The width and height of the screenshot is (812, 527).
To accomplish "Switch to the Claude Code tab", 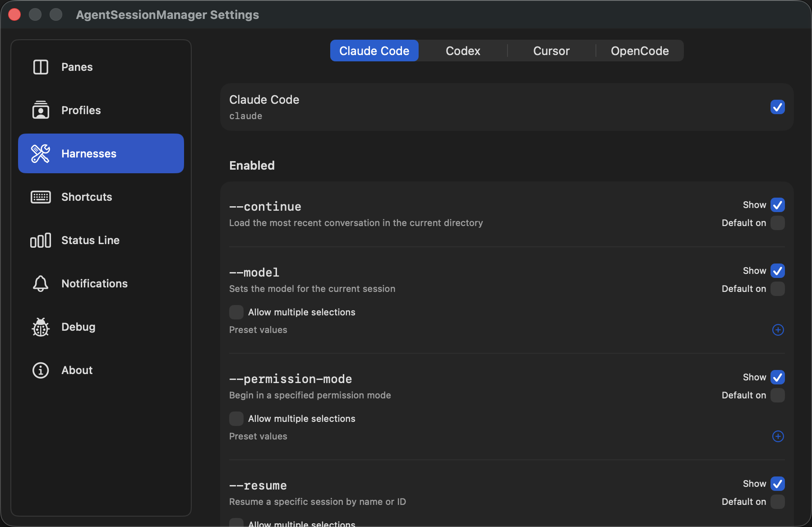I will [374, 51].
